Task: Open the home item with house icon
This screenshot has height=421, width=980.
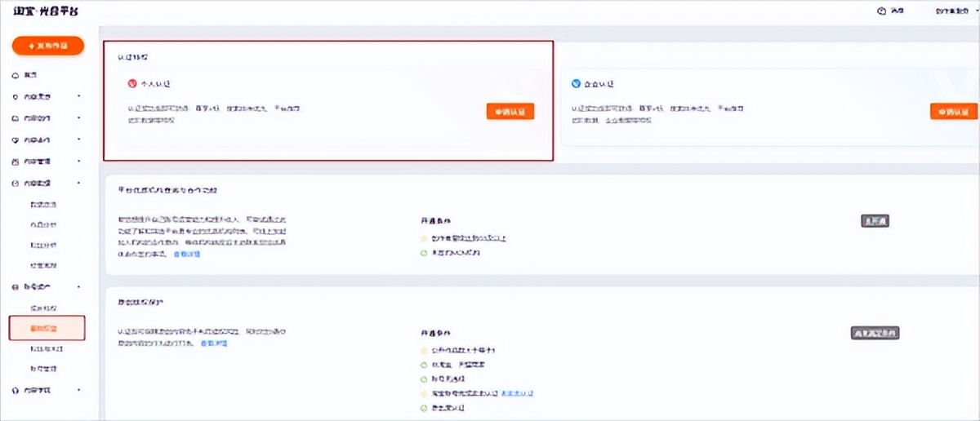Action: [24, 75]
